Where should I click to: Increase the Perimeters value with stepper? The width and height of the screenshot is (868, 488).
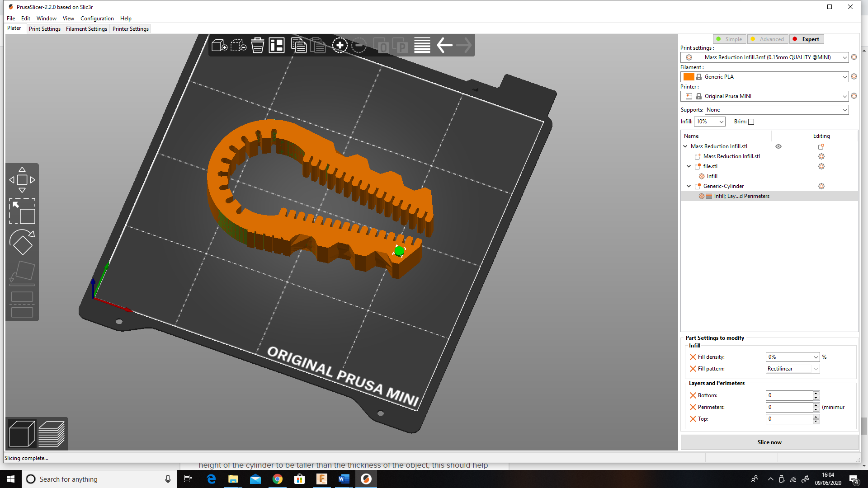(816, 405)
